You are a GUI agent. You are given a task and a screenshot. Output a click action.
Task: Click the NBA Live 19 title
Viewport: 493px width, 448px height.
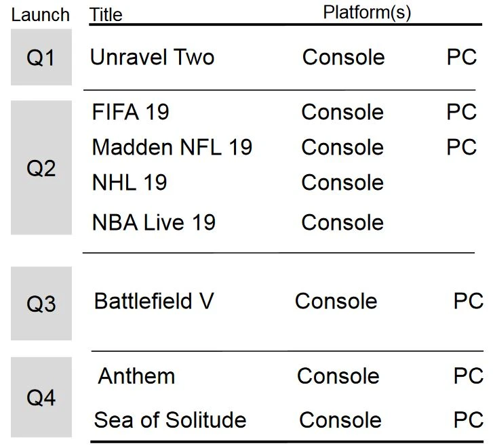(153, 222)
